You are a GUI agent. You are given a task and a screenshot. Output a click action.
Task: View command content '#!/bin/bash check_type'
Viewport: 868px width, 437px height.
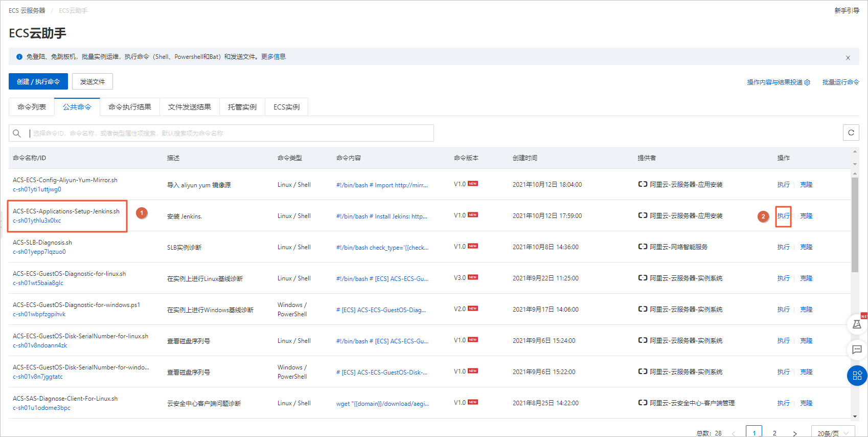pos(382,248)
